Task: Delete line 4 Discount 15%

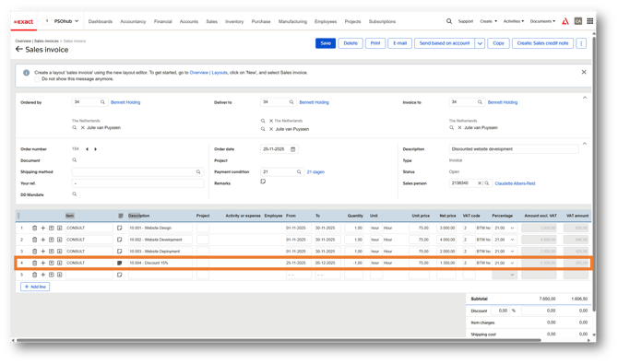Action: pos(35,263)
